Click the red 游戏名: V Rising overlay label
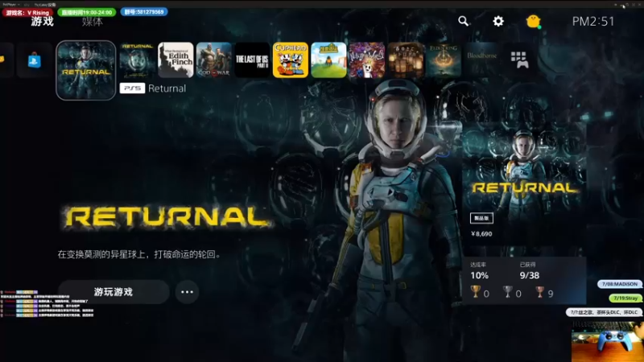 (x=27, y=13)
